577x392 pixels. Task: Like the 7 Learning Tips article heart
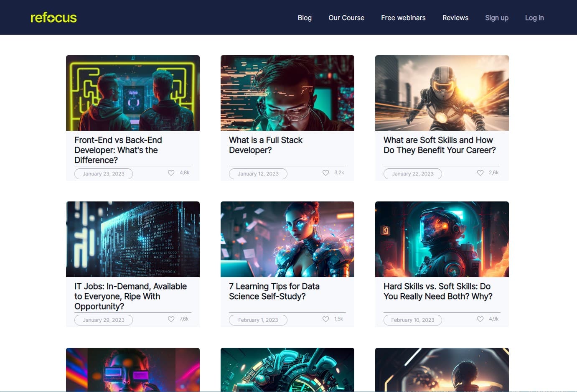click(326, 319)
